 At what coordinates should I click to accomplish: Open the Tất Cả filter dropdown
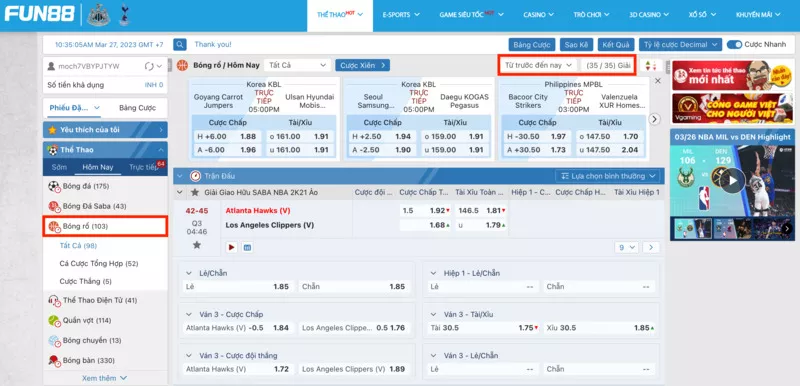297,65
